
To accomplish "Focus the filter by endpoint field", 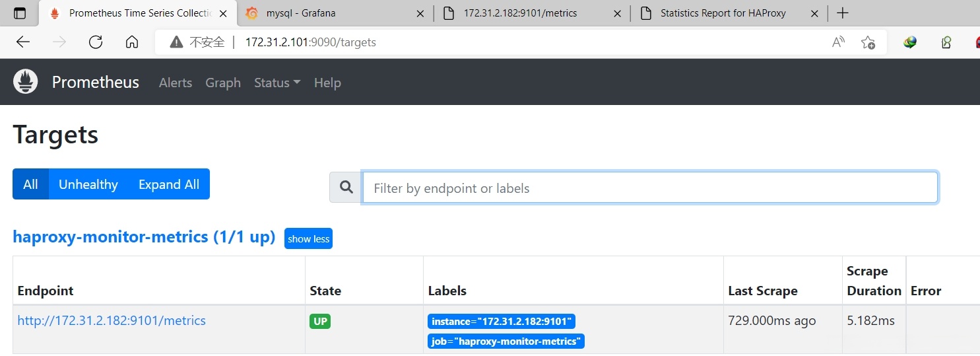I will 649,188.
